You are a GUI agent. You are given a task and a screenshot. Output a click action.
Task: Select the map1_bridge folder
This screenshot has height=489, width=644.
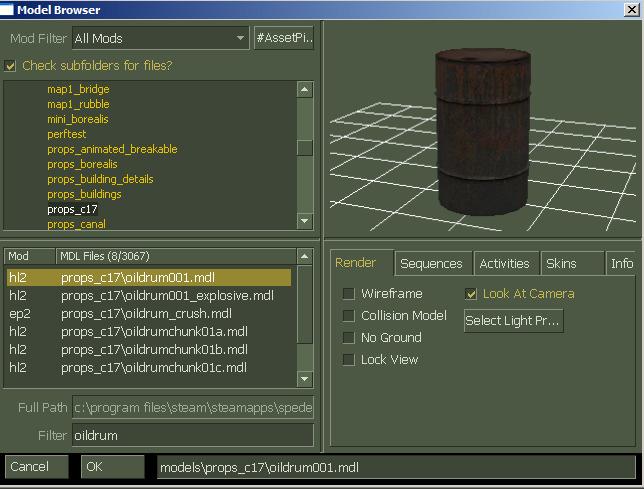click(78, 89)
